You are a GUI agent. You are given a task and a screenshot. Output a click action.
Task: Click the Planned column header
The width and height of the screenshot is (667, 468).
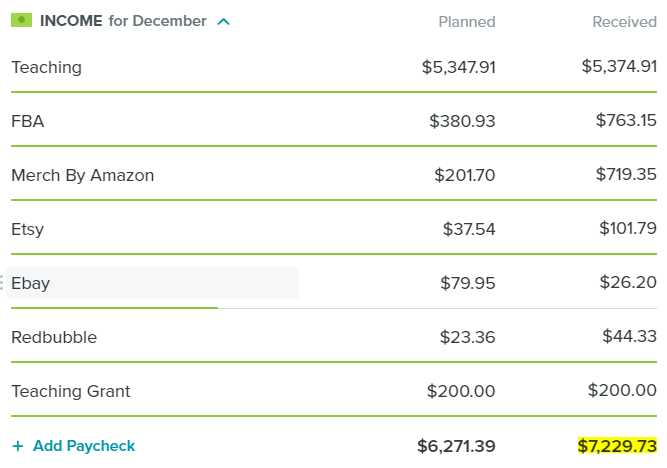[x=467, y=21]
